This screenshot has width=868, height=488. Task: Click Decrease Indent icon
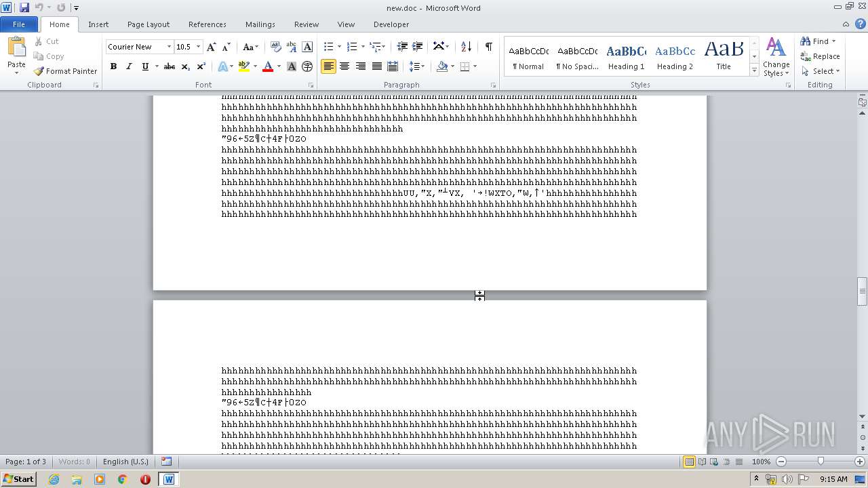click(x=402, y=47)
